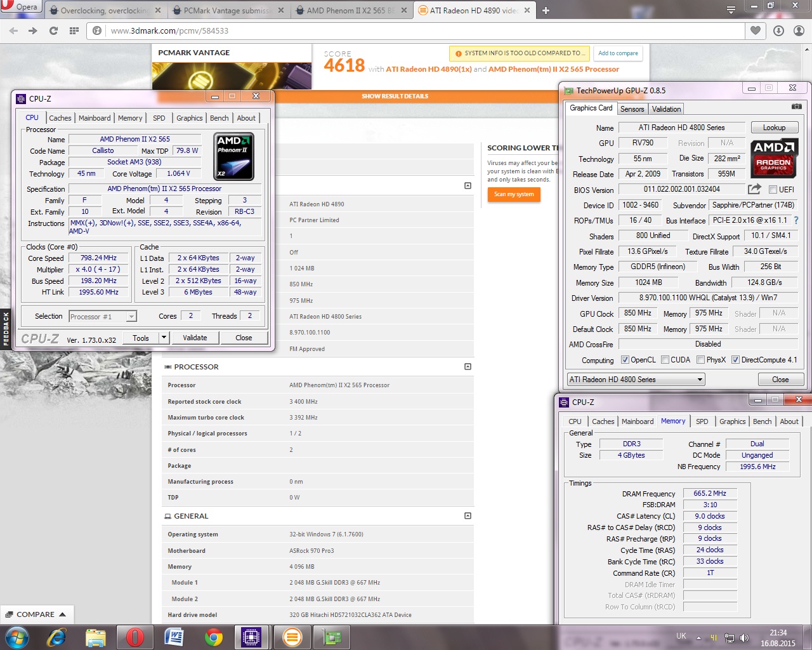Click the Feedback side tab

click(6, 328)
